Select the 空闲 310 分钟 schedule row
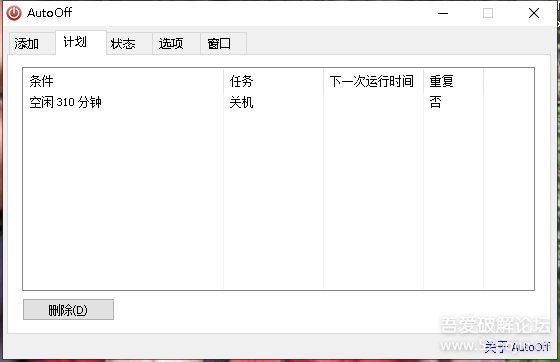 click(279, 102)
